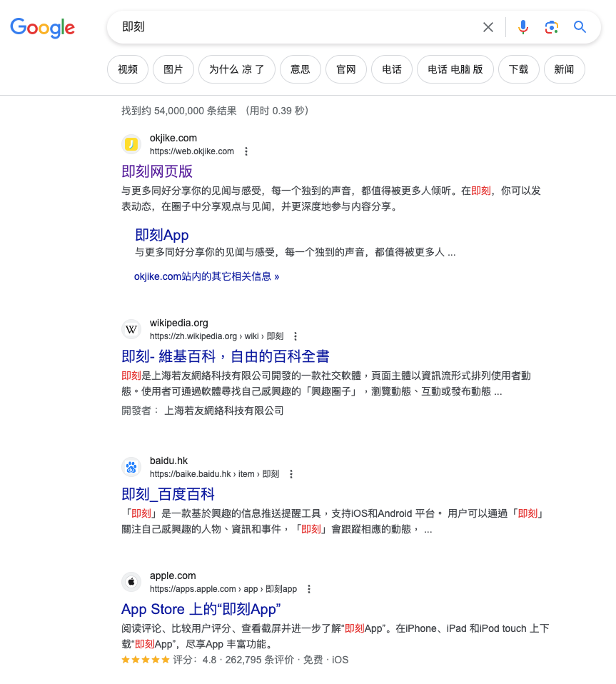Expand the three-dot menu on the apple.com result
Screen dimensions: 616x684
coord(308,588)
